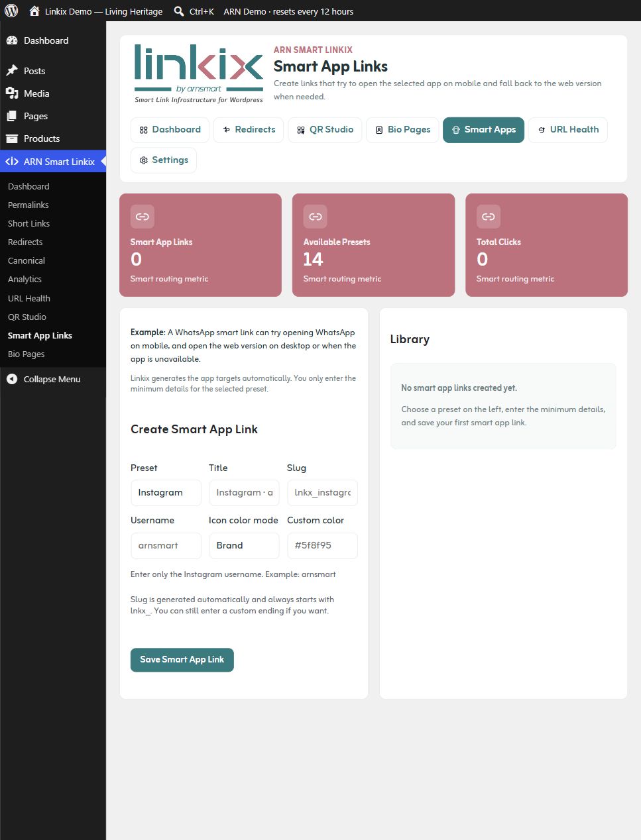Click the Posts pin icon
The width and height of the screenshot is (641, 840).
[x=12, y=71]
